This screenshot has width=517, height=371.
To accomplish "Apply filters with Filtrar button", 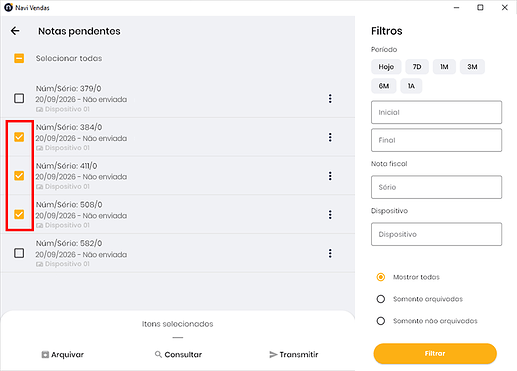I will coord(435,354).
